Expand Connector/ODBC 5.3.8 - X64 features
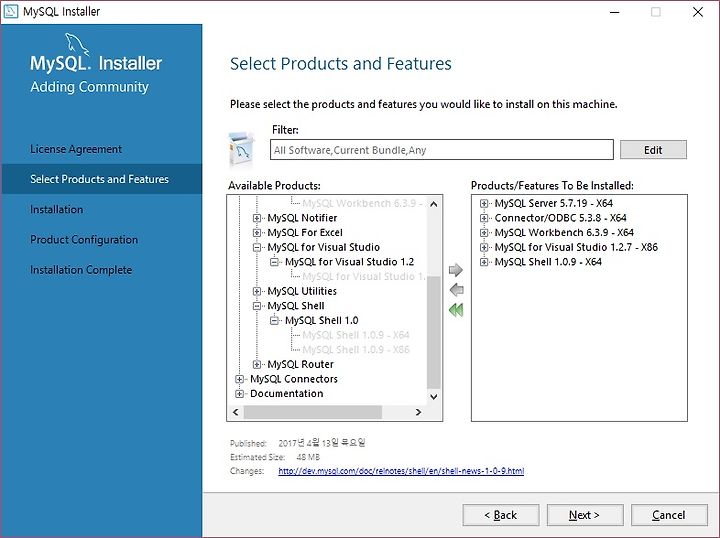Viewport: 720px width, 538px height. click(484, 218)
